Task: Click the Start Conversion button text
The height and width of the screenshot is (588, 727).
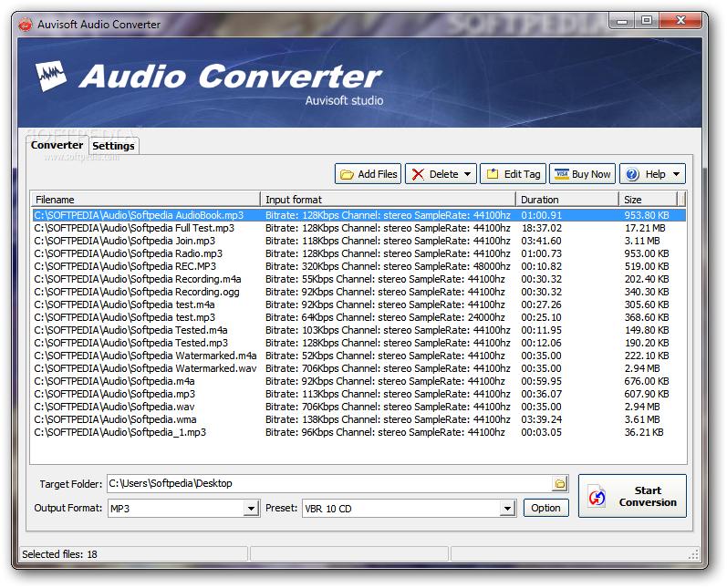Action: [x=648, y=496]
